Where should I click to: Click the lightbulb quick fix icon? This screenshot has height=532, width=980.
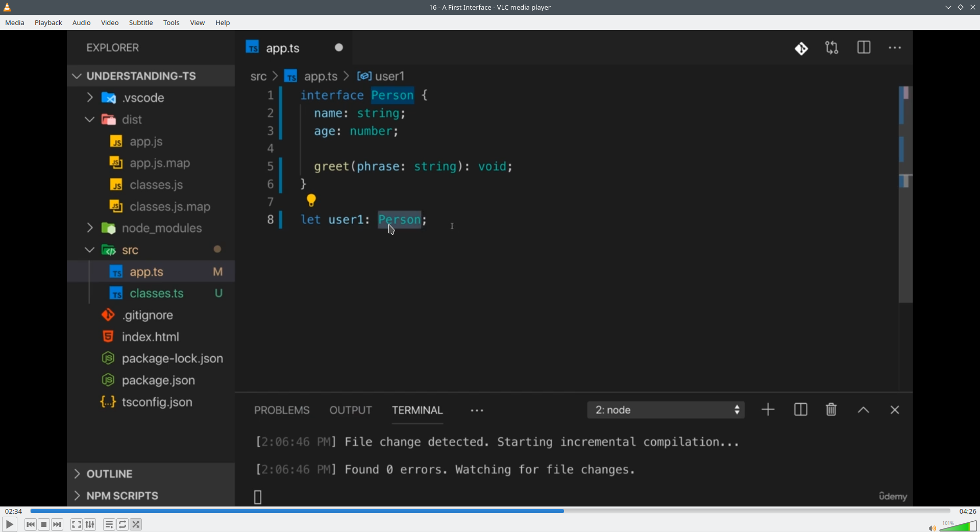(x=312, y=200)
